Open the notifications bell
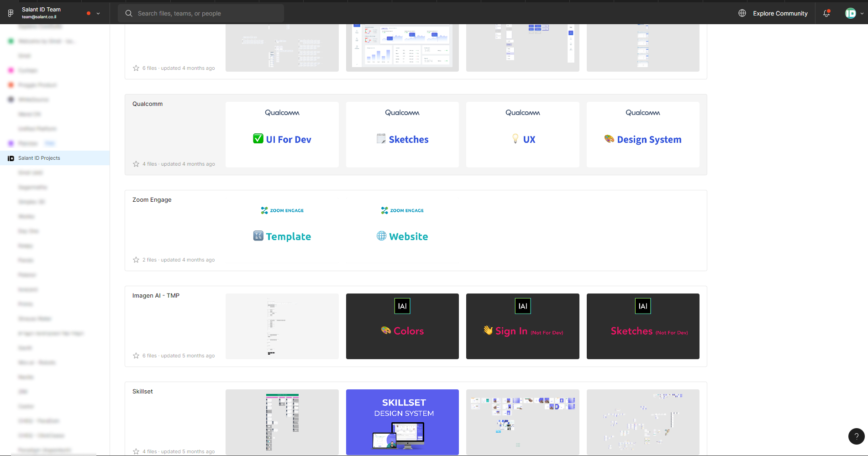Screen dimensions: 868x456 coord(826,13)
